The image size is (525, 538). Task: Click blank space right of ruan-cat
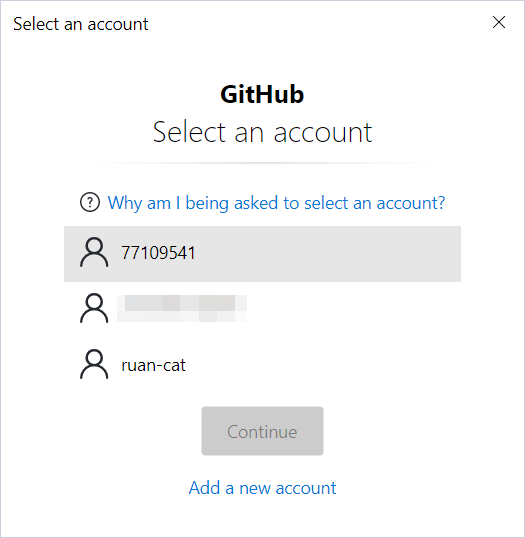(x=323, y=365)
